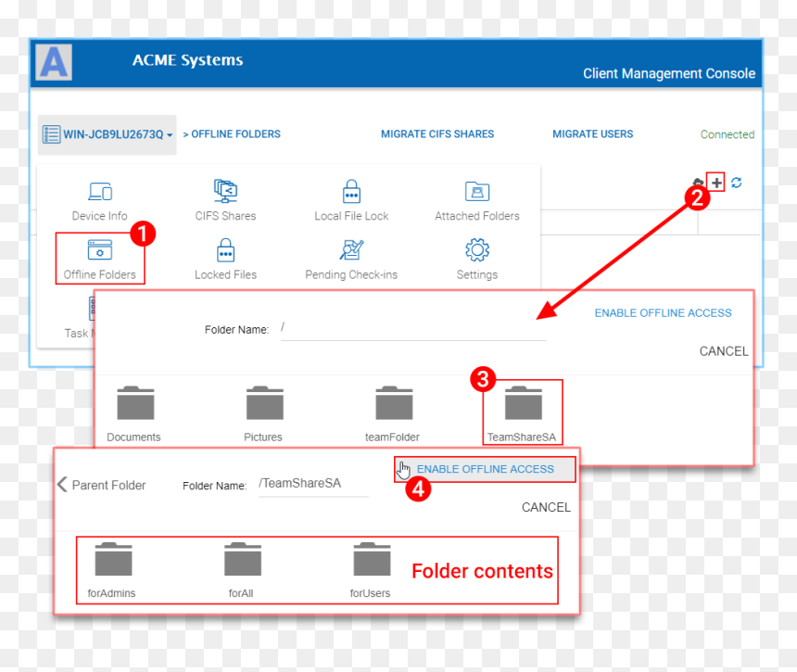Click the Client Management Console title
The image size is (797, 672).
click(669, 74)
